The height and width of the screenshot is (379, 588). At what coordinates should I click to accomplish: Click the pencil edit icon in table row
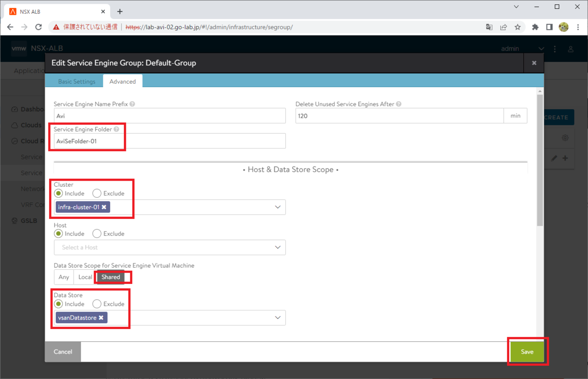pos(554,158)
